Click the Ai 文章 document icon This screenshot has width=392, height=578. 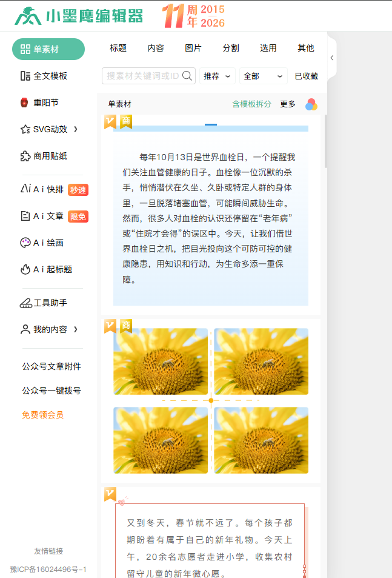tap(25, 216)
